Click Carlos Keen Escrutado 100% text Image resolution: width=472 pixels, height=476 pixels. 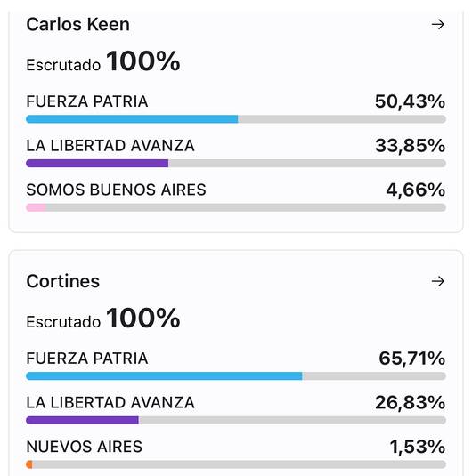pyautogui.click(x=103, y=61)
